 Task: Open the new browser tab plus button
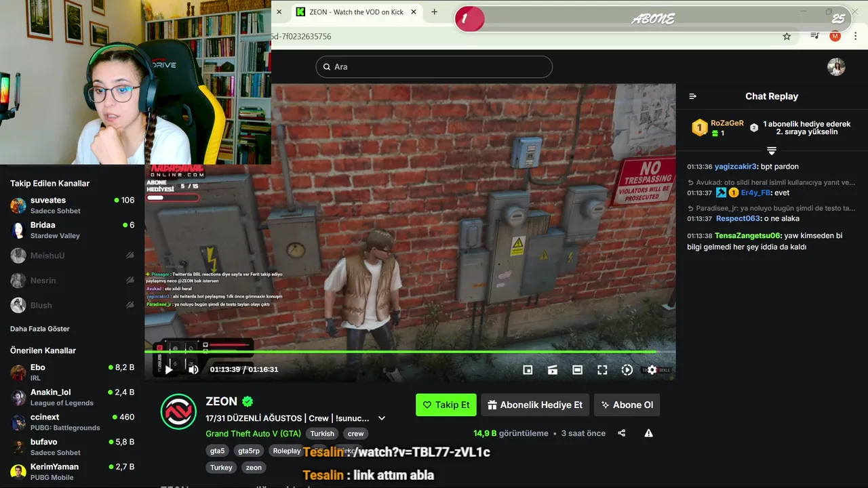coord(434,12)
